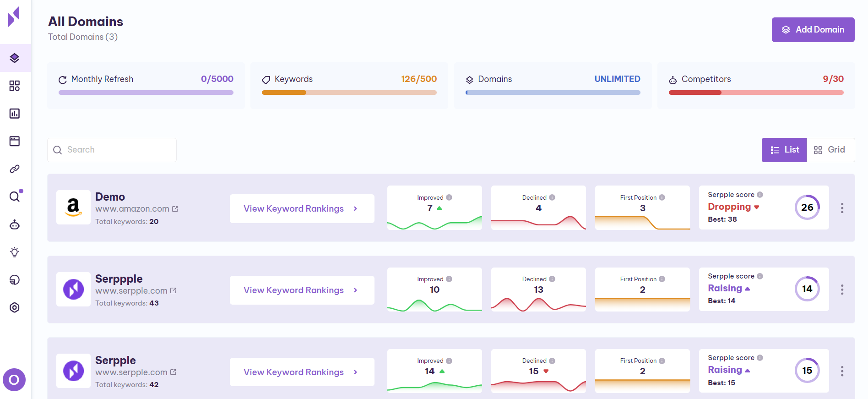Image resolution: width=868 pixels, height=399 pixels.
Task: Open the link (backlinks) icon in the sidebar
Action: click(15, 169)
